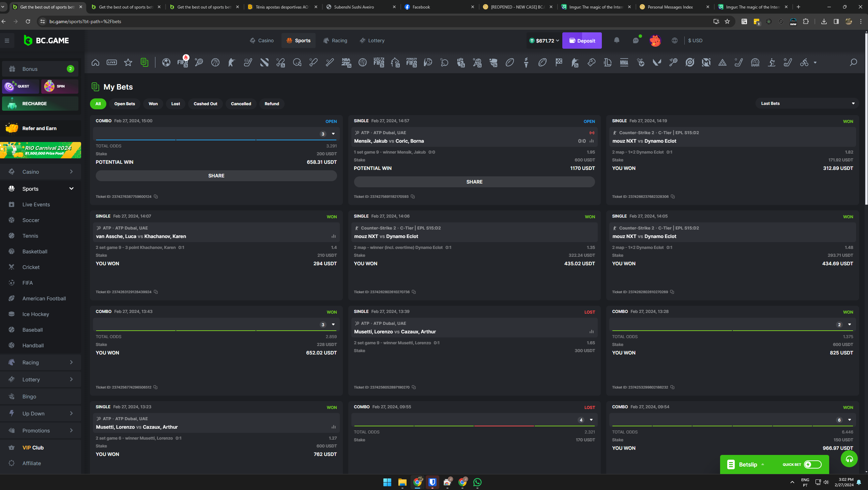Share the Mensik vs Coric bet

click(474, 182)
